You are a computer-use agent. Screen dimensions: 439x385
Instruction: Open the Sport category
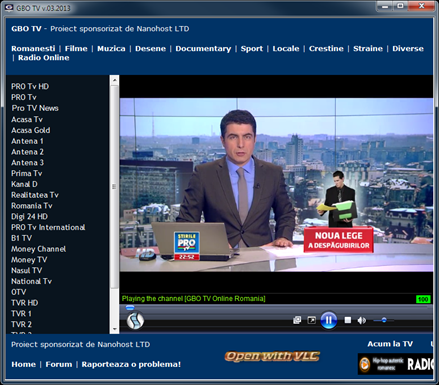point(252,49)
